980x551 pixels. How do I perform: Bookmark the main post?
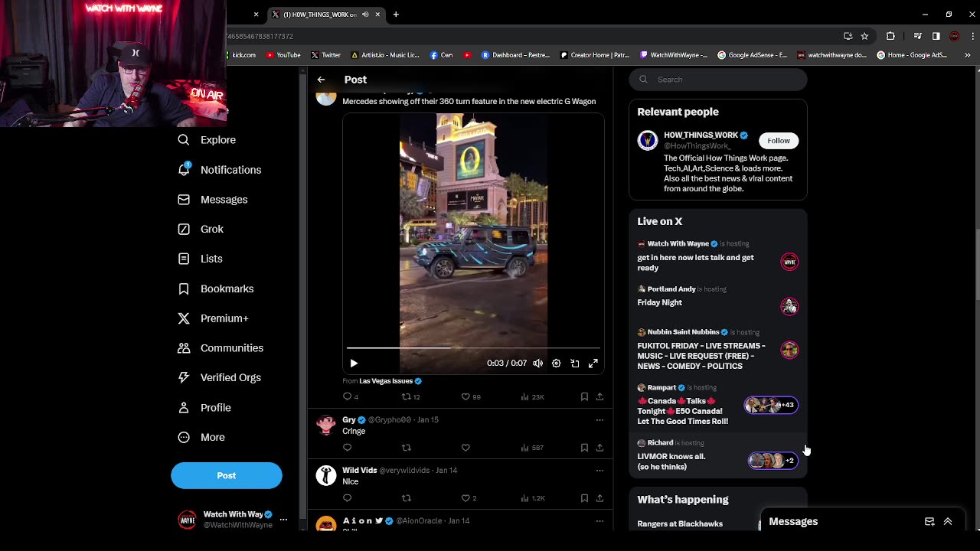[x=584, y=396]
